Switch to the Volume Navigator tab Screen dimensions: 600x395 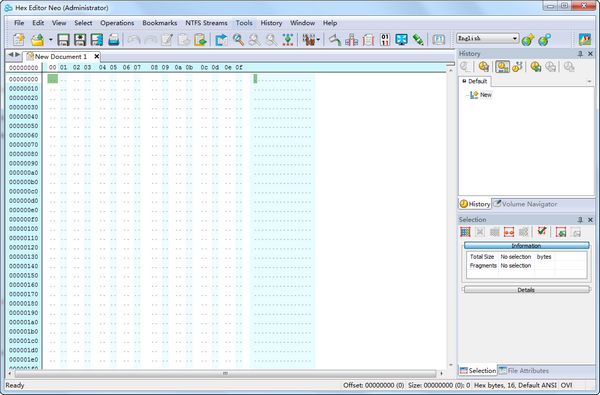525,204
